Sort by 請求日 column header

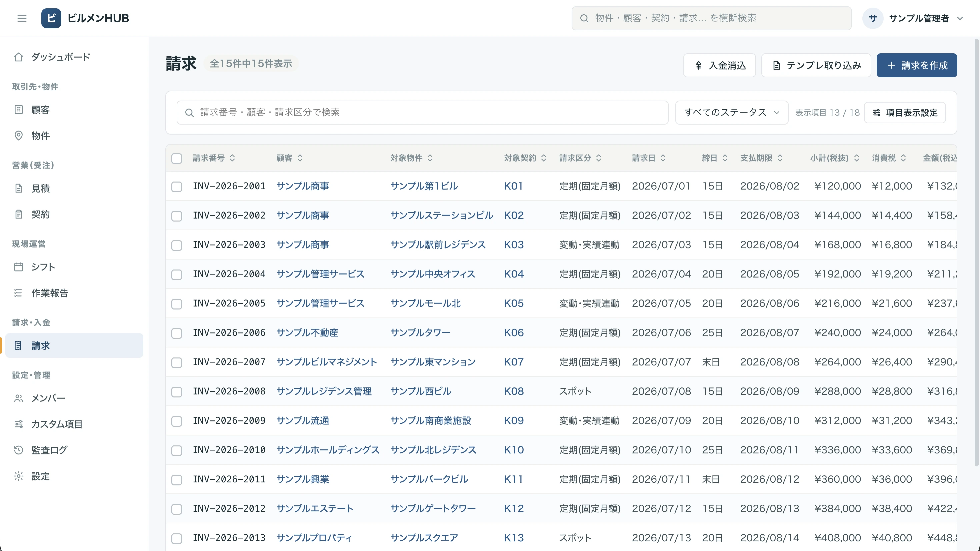pyautogui.click(x=649, y=158)
